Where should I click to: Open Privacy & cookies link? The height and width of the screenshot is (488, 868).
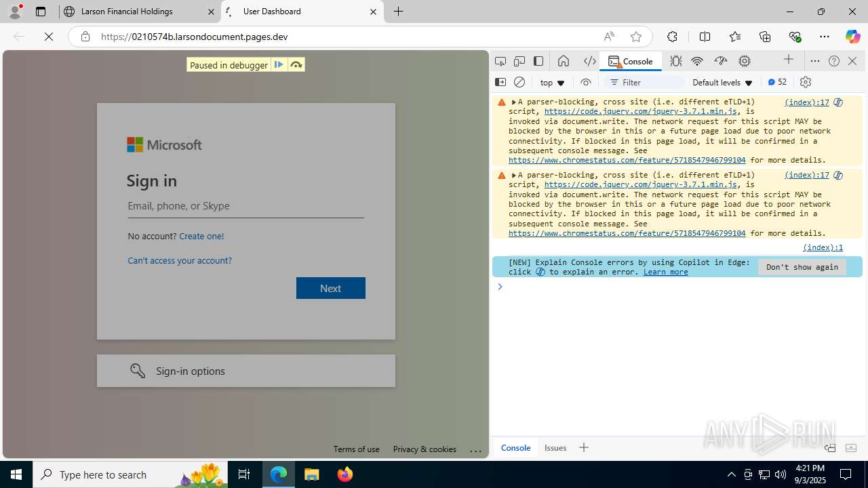(x=425, y=449)
